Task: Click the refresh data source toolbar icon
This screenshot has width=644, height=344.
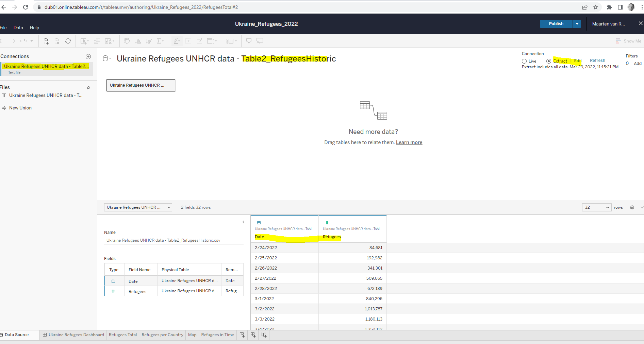Action: 68,41
